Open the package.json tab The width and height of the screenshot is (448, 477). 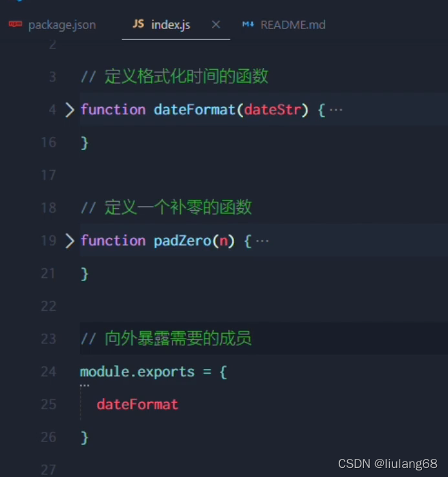coord(62,25)
